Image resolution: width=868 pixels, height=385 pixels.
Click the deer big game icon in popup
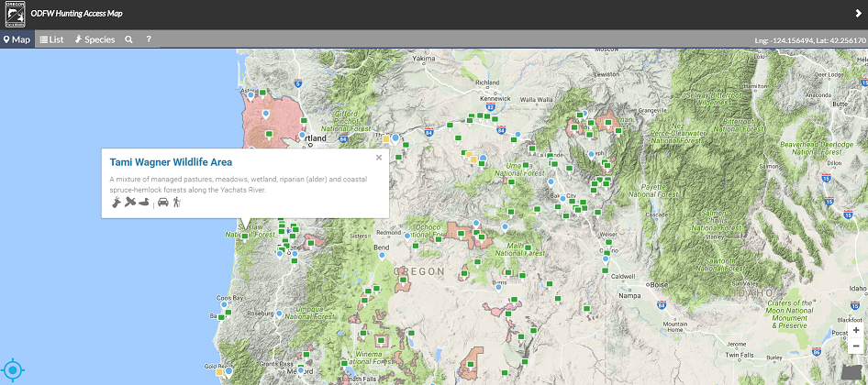117,203
